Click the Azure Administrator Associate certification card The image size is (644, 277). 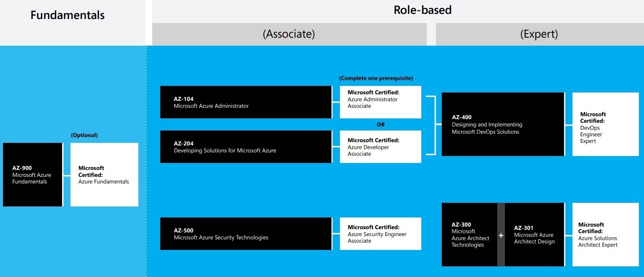tap(380, 102)
